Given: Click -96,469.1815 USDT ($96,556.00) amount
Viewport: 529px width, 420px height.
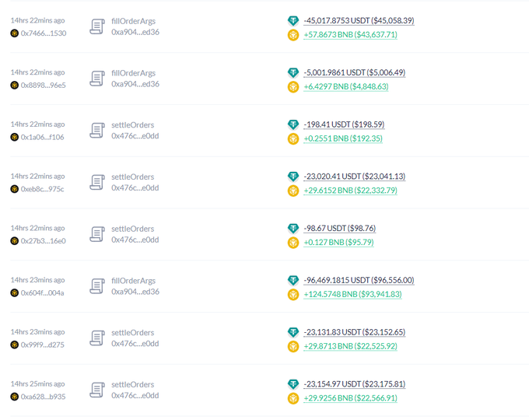Looking at the screenshot, I should (359, 280).
